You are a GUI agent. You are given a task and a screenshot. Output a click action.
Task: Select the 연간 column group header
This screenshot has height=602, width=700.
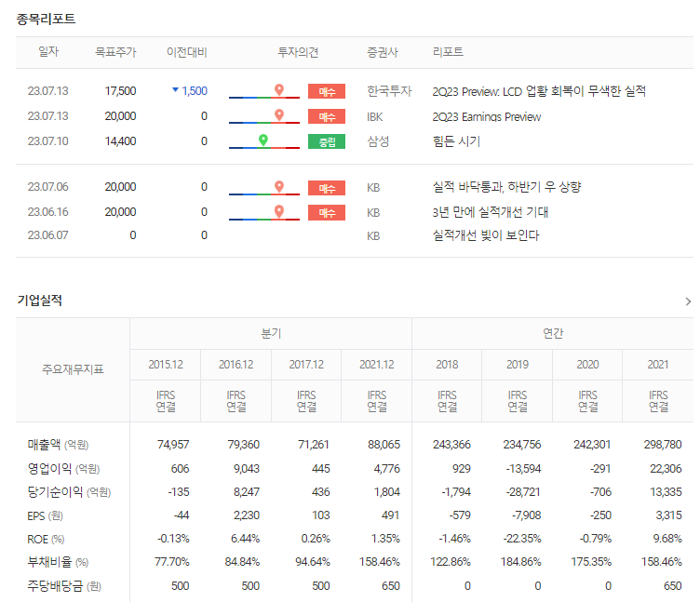[553, 333]
